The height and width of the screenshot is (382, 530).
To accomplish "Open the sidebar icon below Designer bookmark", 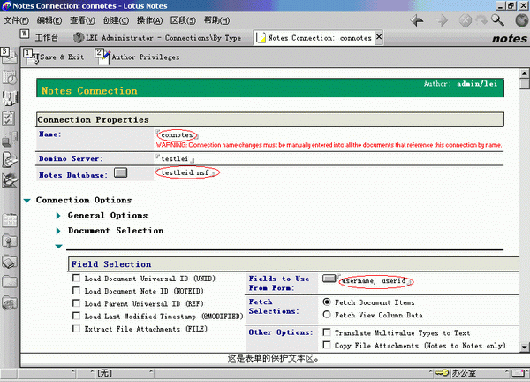I will (x=9, y=220).
